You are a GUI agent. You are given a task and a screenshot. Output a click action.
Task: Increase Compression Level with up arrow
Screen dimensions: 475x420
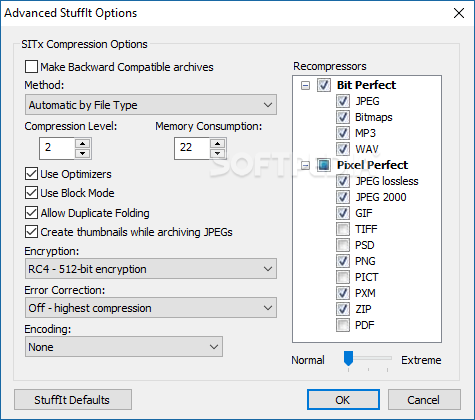point(82,144)
